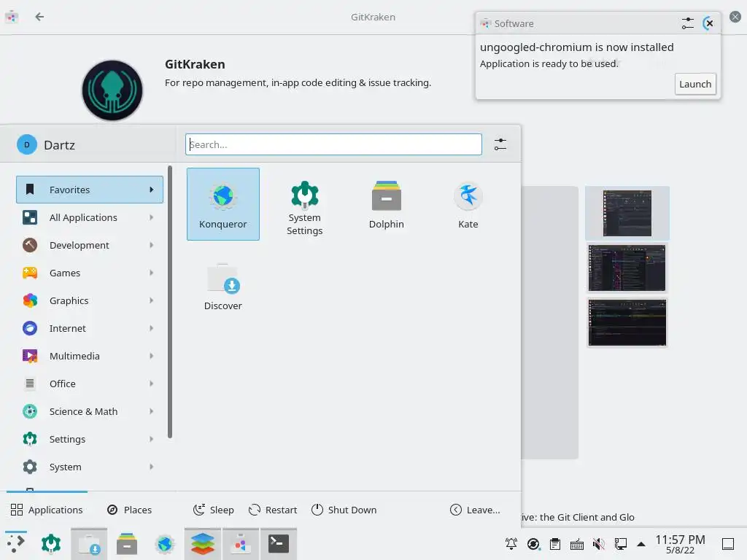Open the Dolphin taskbar icon
Screen dimensions: 747x560
pos(127,543)
